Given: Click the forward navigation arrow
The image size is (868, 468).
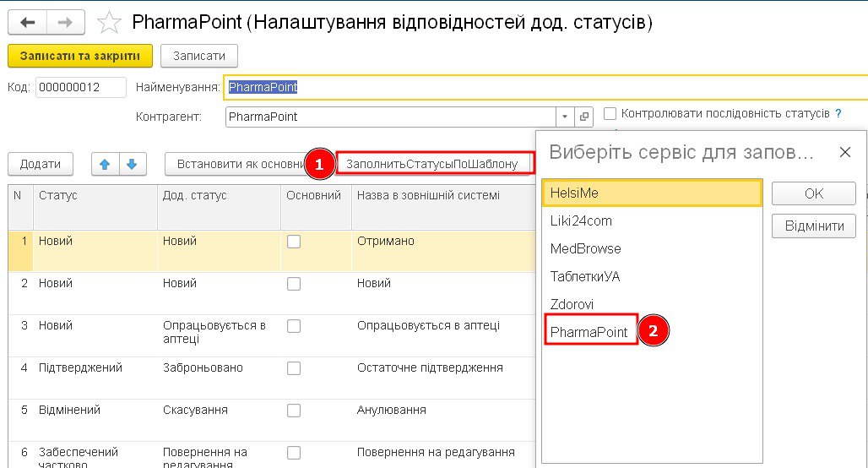Looking at the screenshot, I should pos(66,22).
